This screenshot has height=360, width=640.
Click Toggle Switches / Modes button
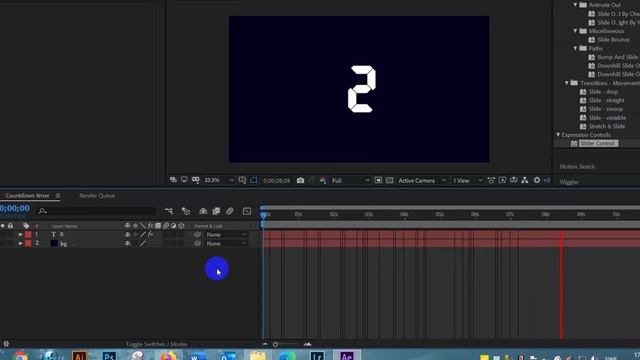[x=157, y=344]
